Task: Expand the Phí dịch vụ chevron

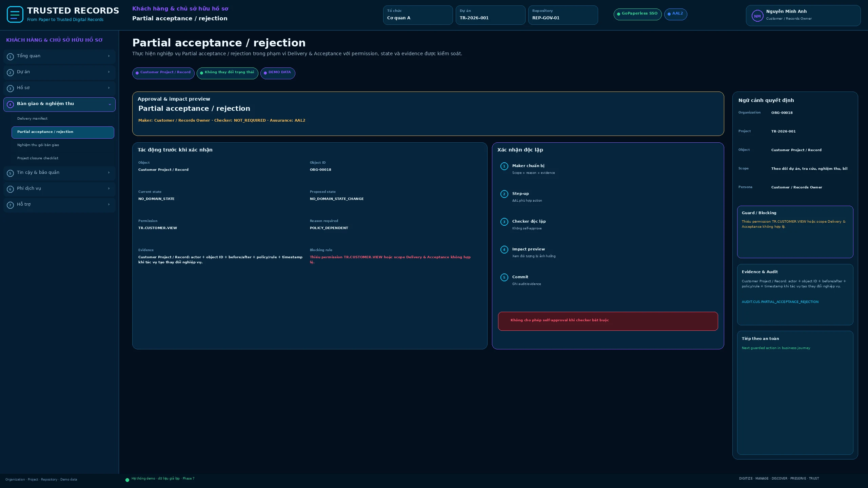Action: (109, 188)
